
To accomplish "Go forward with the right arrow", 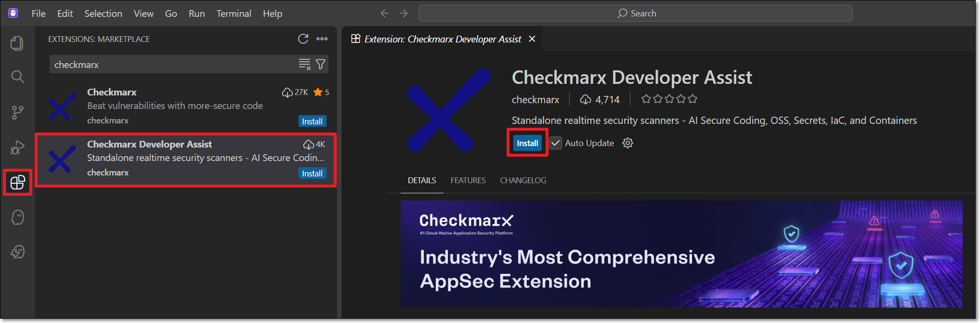I will 404,13.
